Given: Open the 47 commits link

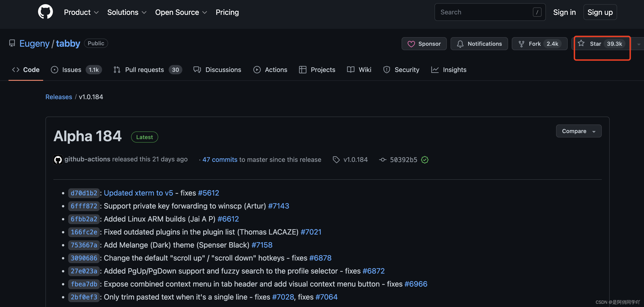Looking at the screenshot, I should pyautogui.click(x=219, y=160).
